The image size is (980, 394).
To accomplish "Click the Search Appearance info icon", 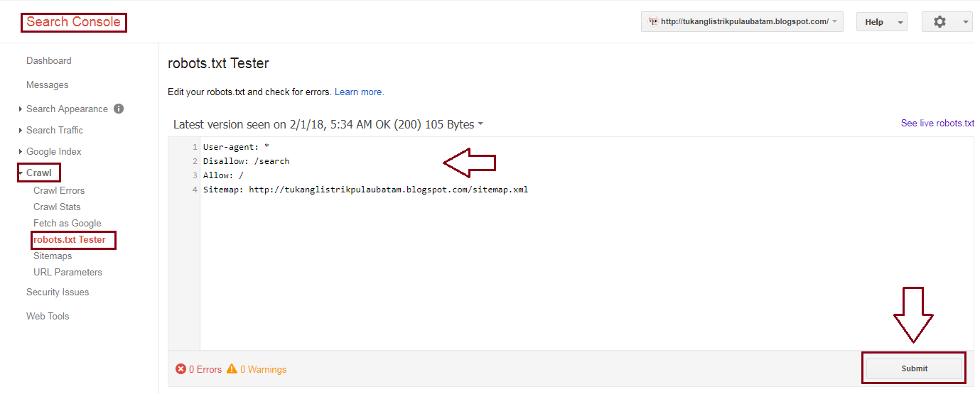I will point(119,109).
